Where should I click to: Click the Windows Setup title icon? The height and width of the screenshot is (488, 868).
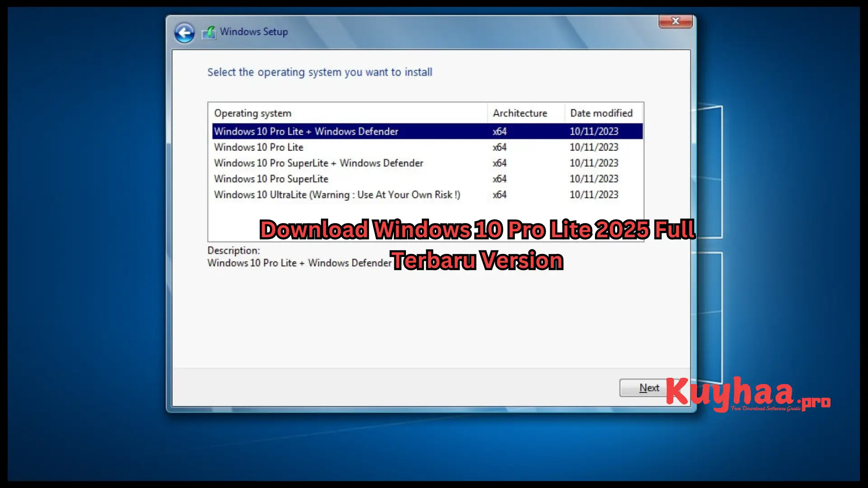(208, 32)
